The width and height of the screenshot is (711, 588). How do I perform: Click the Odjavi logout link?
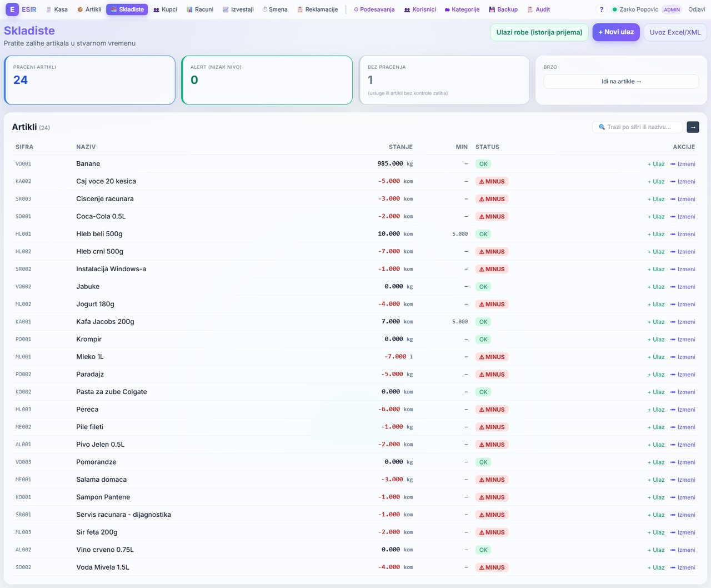pyautogui.click(x=697, y=9)
